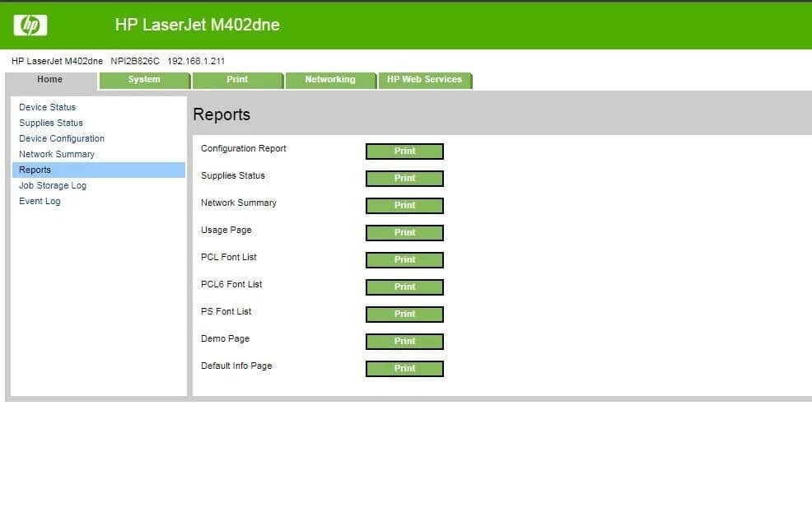Print the Default Info Page
Screen dimensions: 812x508
coord(404,369)
